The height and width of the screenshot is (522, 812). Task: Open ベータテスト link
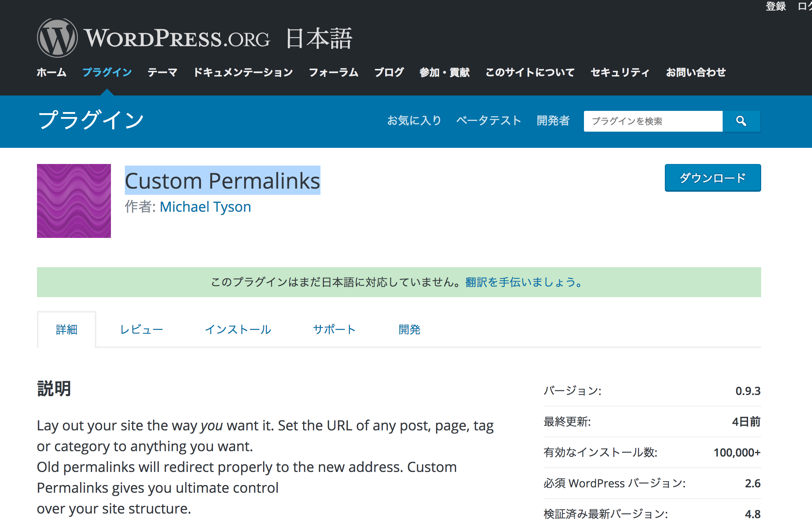488,120
